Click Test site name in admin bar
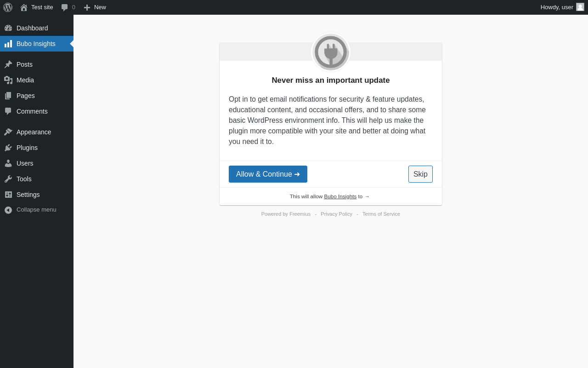 pos(42,7)
